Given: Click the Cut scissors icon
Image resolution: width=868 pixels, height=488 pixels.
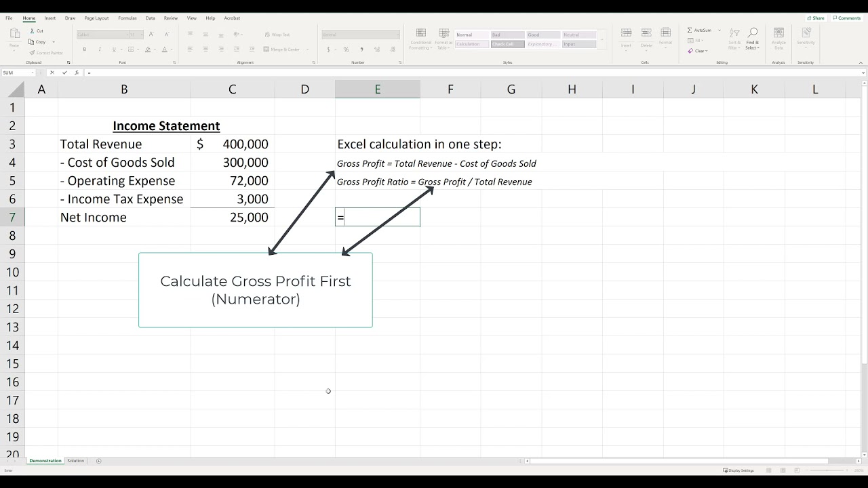Looking at the screenshot, I should tap(32, 31).
